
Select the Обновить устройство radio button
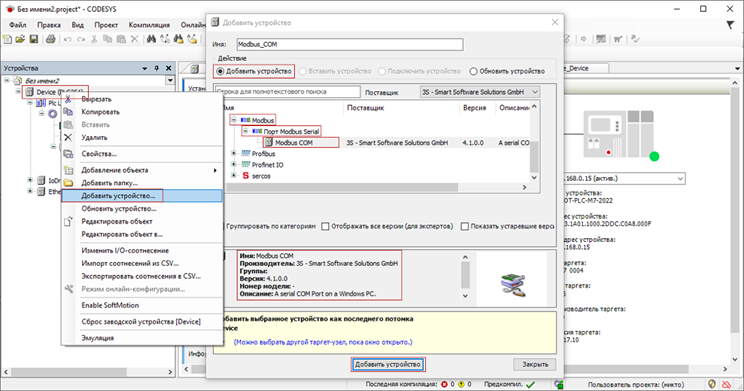coord(473,71)
